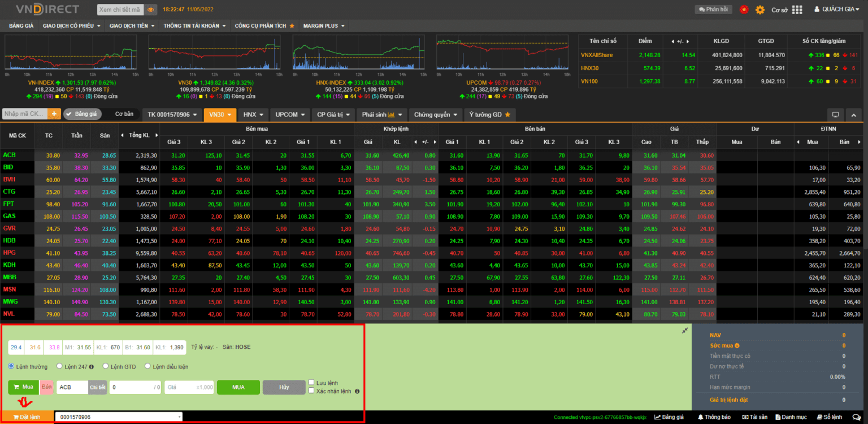The width and height of the screenshot is (868, 424).
Task: Select the Lệnh GTD radio button
Action: click(105, 366)
